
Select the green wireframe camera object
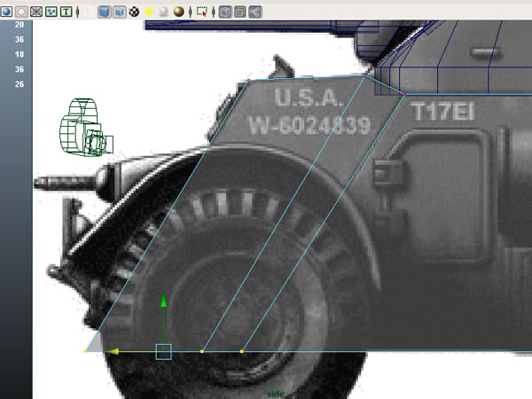click(x=85, y=128)
